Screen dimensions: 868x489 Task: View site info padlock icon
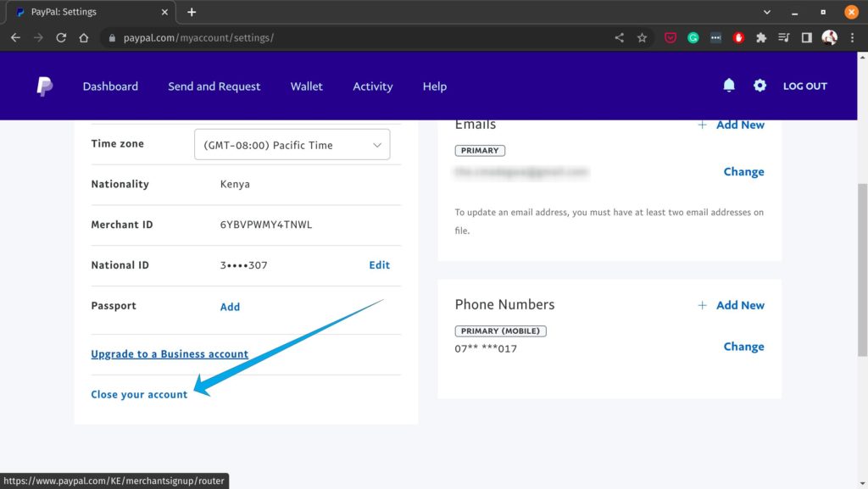[112, 37]
